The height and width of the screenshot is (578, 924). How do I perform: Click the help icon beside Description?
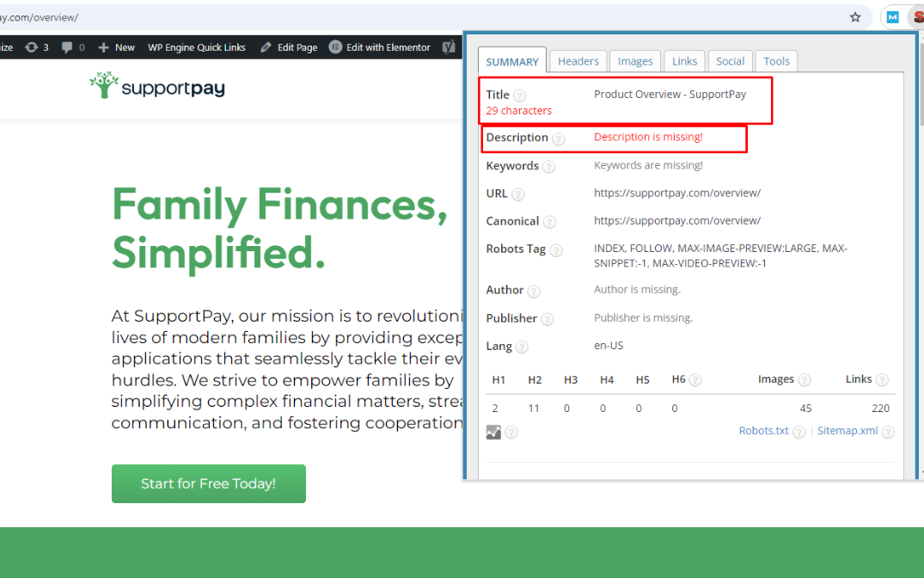559,138
